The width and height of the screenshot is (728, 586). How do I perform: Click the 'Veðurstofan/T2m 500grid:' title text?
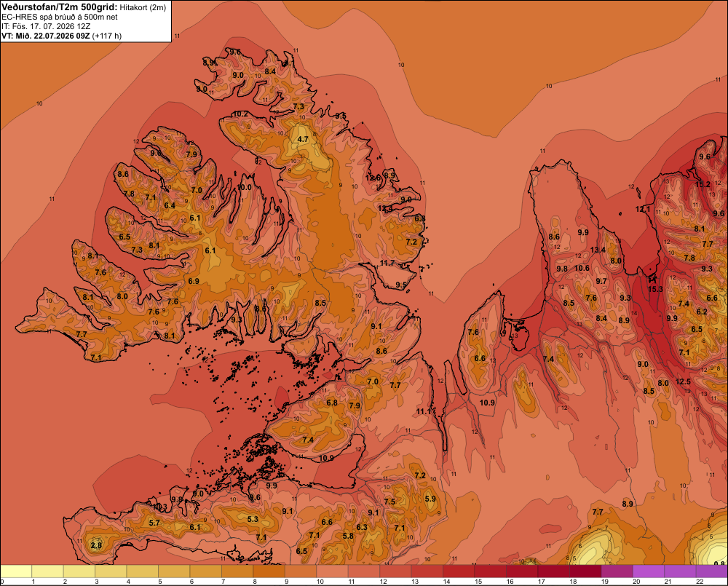[x=60, y=7]
